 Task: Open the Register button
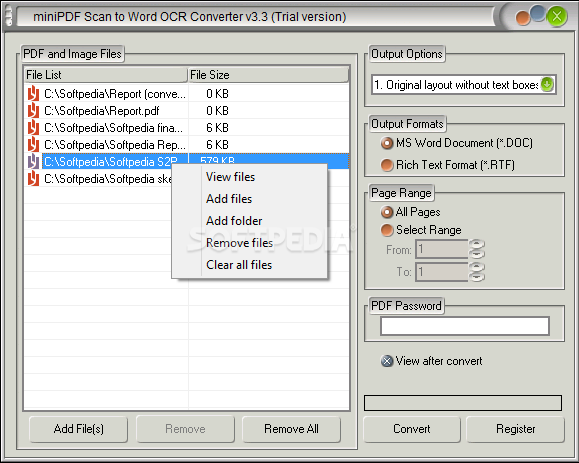515,429
